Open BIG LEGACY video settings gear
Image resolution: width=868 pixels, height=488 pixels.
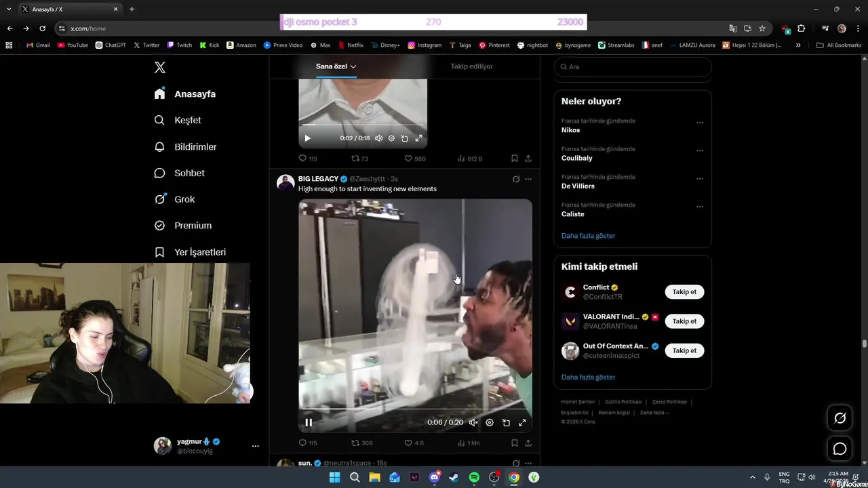point(490,422)
